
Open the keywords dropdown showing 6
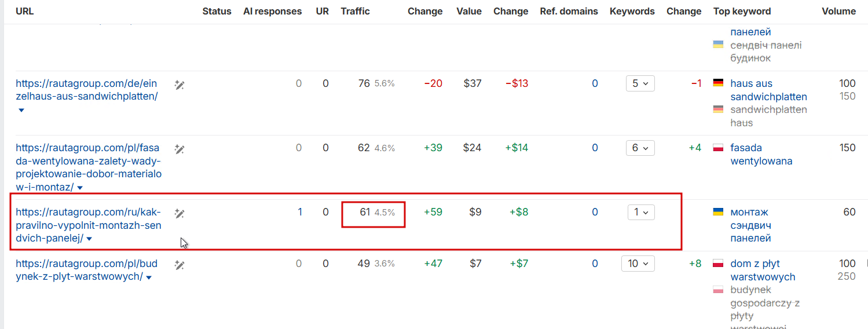(x=640, y=148)
